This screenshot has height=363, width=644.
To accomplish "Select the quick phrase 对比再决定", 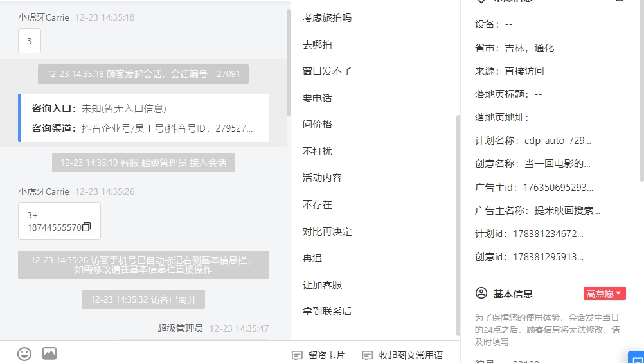I will tap(327, 231).
